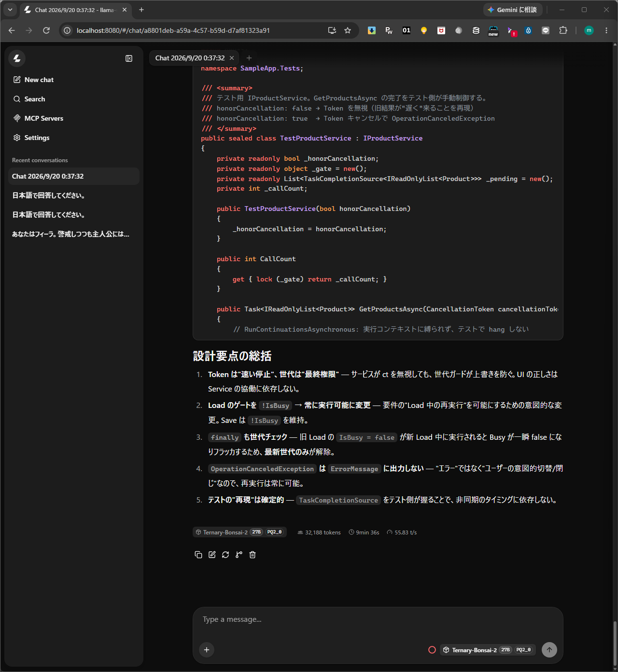Close the Chat 2026/9/20 0:37:32 in-app tab
The image size is (618, 672).
point(232,58)
